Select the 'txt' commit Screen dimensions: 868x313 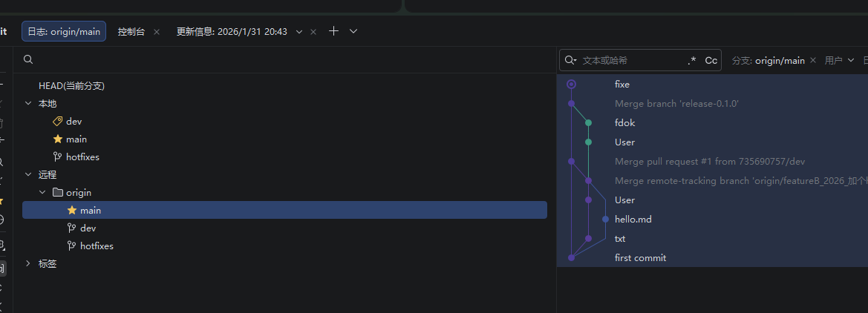620,239
